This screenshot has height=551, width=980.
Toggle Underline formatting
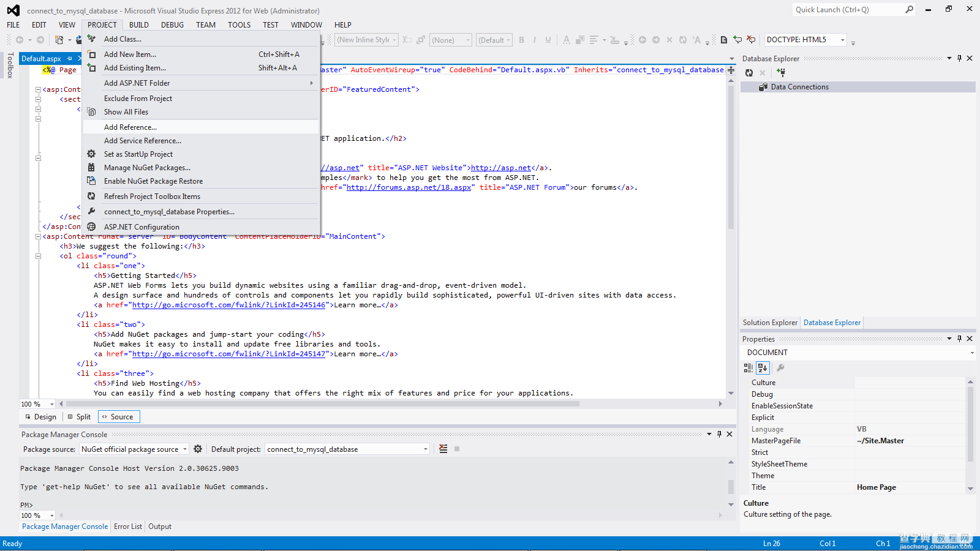pos(548,40)
